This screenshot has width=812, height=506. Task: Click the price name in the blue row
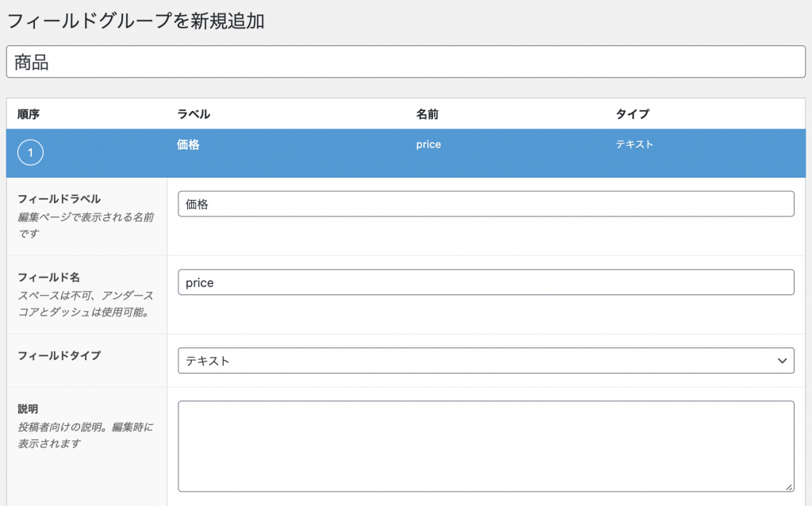click(x=428, y=144)
